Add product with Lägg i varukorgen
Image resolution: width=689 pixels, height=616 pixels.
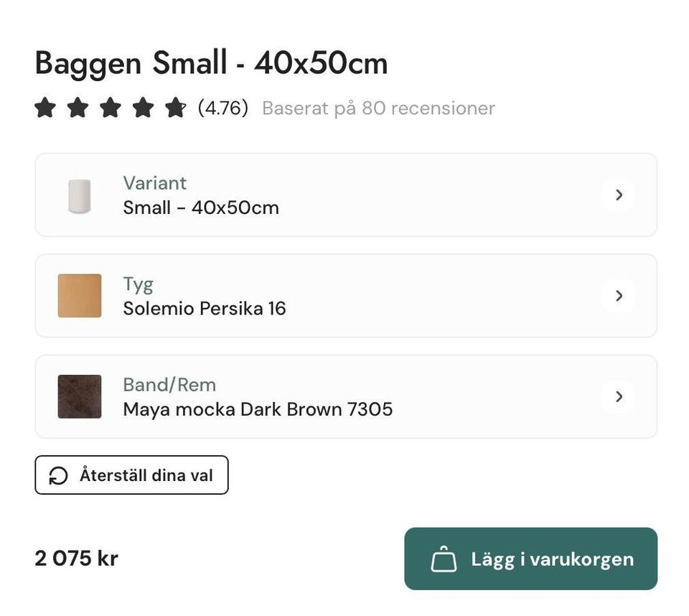[x=530, y=559]
